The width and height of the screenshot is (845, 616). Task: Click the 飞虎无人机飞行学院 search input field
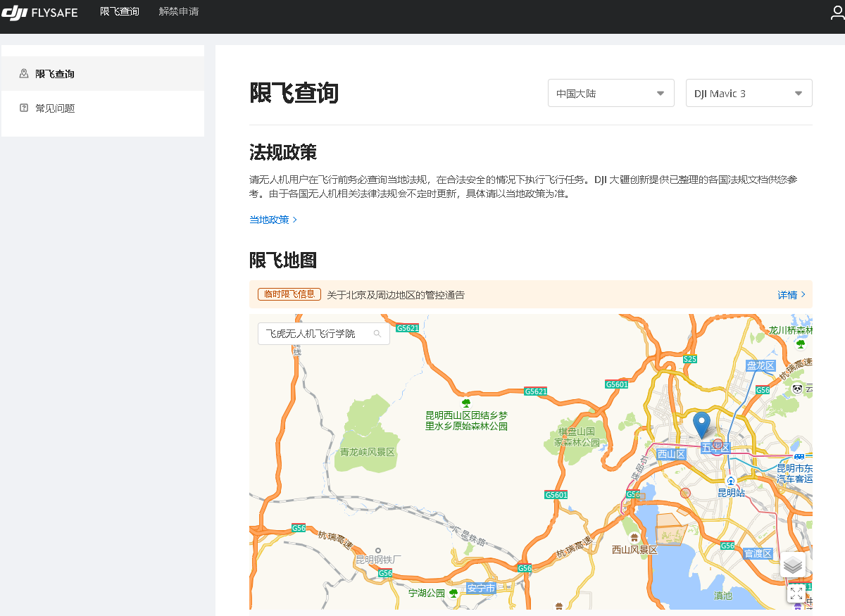pyautogui.click(x=317, y=333)
